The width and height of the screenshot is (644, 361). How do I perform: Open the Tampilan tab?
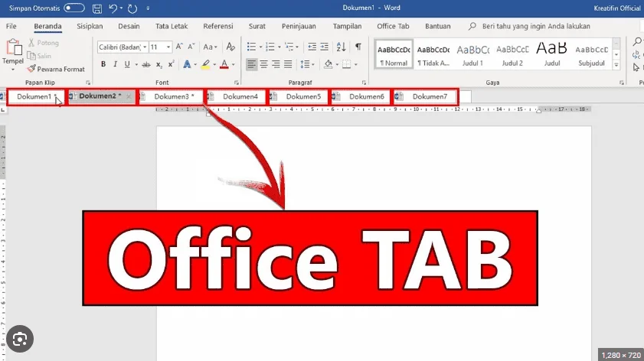click(347, 26)
